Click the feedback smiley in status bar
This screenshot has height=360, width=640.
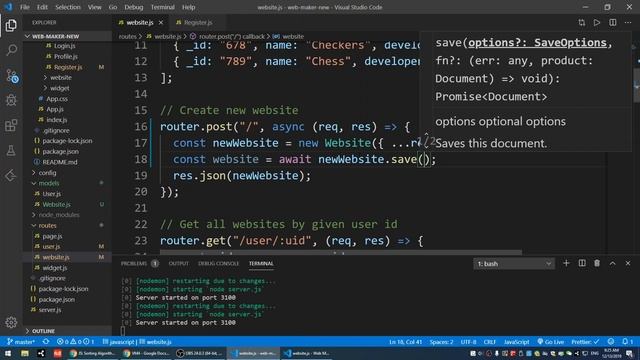611,342
